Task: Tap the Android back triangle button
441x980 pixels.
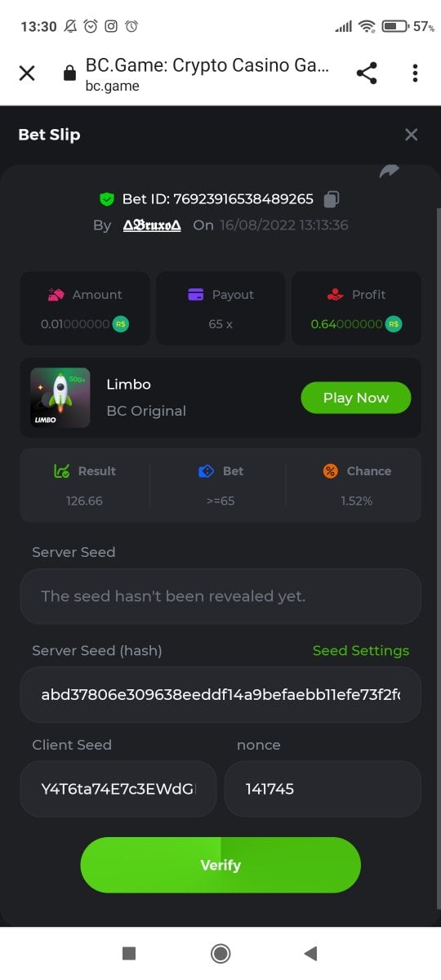Action: [x=310, y=953]
